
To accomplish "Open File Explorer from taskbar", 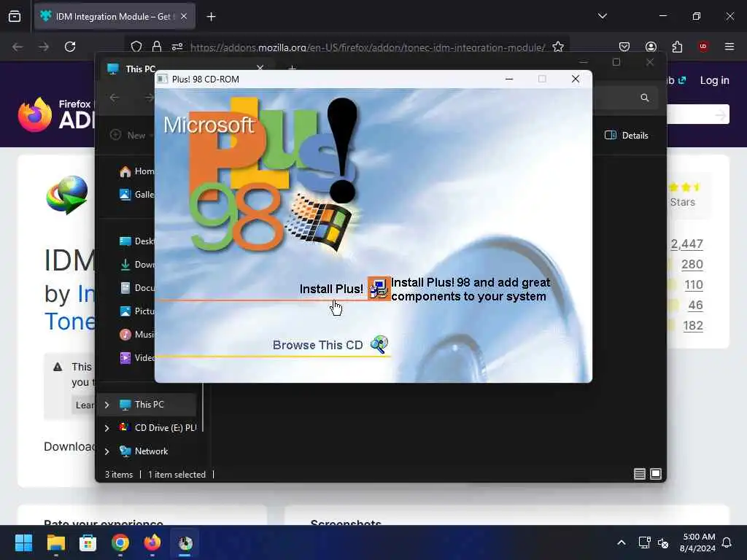I will pos(55,542).
